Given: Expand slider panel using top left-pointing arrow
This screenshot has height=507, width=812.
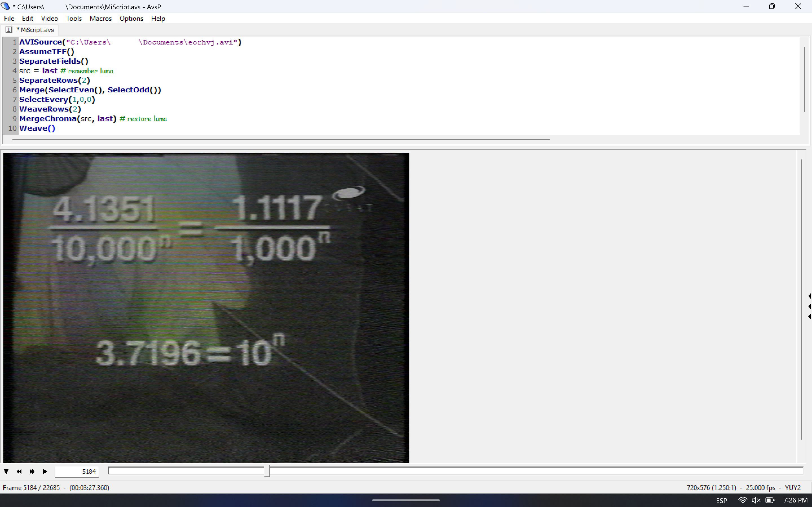Looking at the screenshot, I should point(809,296).
